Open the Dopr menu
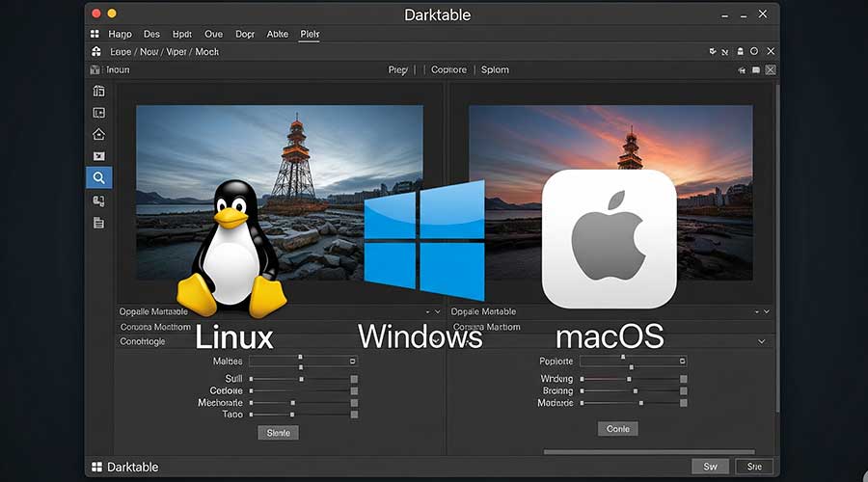The width and height of the screenshot is (868, 482). [x=245, y=34]
